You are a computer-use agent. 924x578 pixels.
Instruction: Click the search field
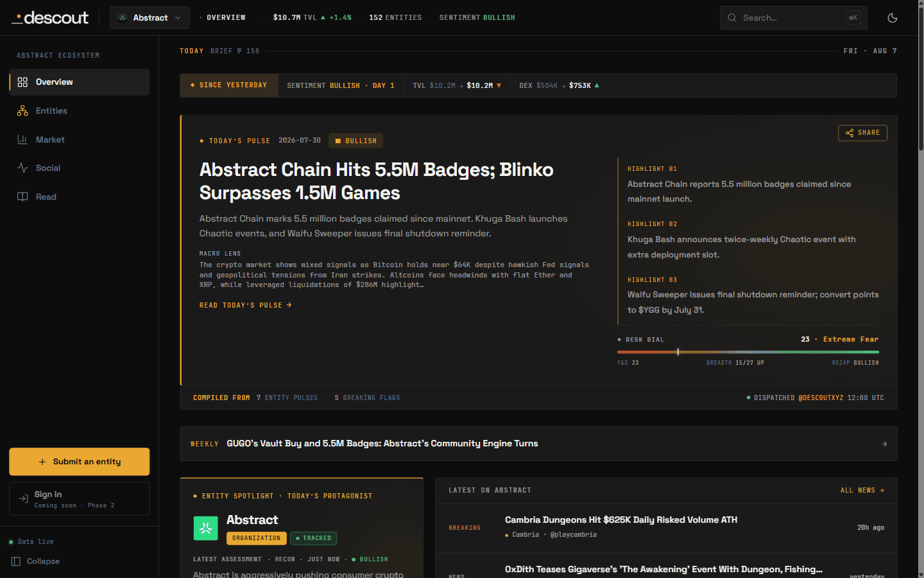(793, 18)
